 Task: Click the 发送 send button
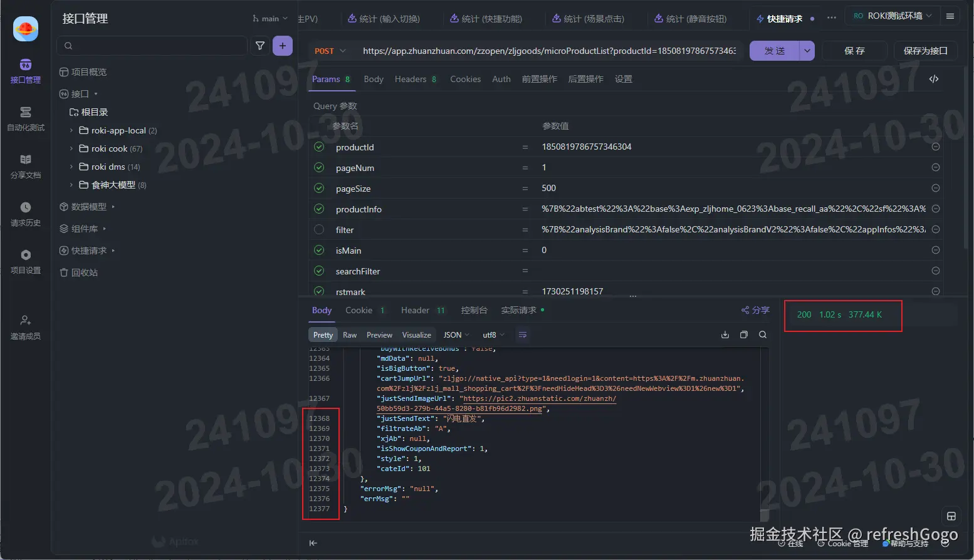click(x=775, y=51)
